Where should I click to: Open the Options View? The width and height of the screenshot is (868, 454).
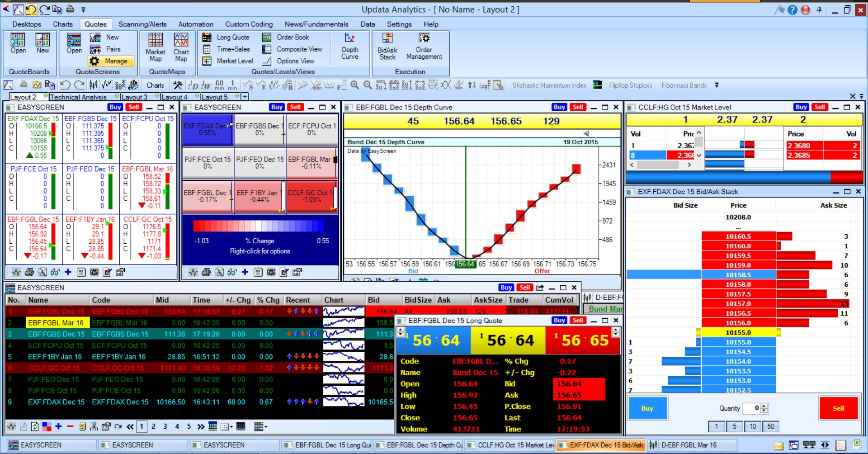pos(289,61)
